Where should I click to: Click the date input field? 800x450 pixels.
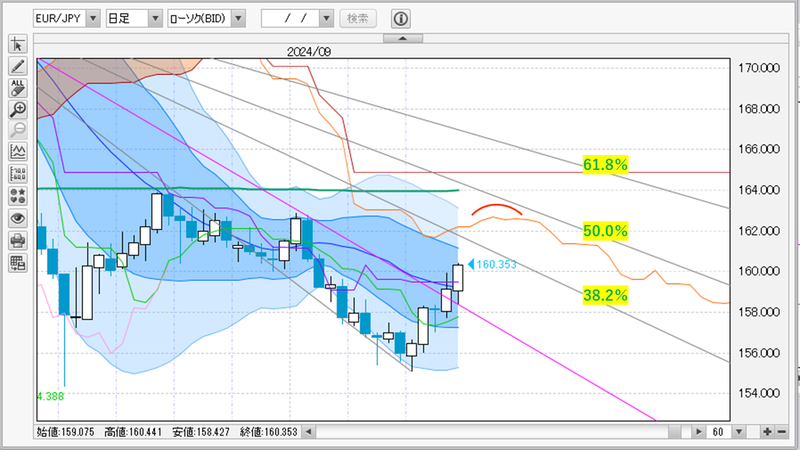(x=291, y=18)
